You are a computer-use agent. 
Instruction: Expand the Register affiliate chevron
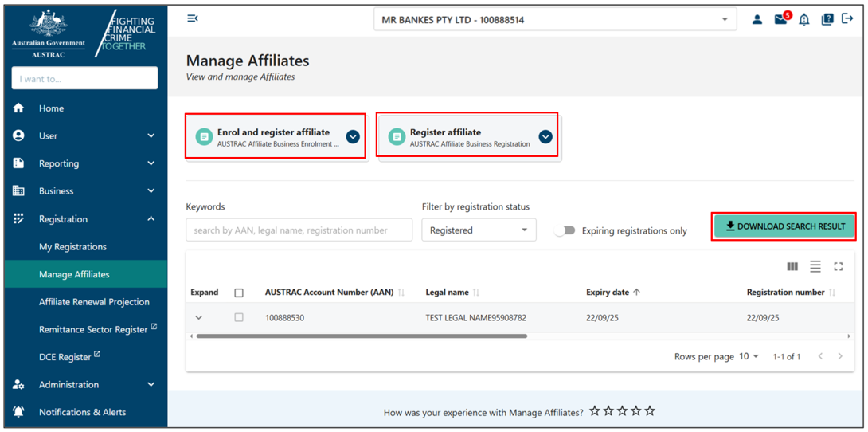(x=545, y=137)
